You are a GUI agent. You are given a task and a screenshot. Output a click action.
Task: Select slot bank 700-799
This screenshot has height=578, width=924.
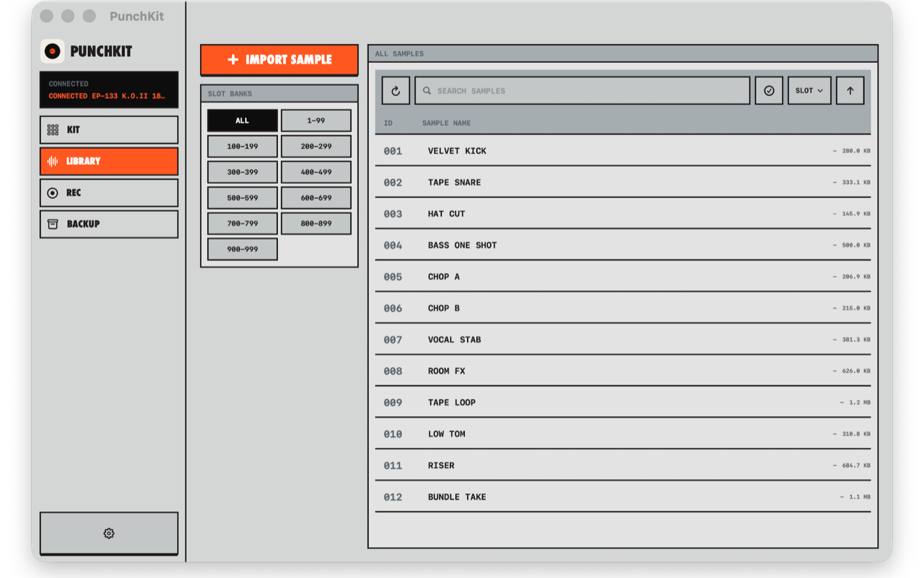click(243, 223)
